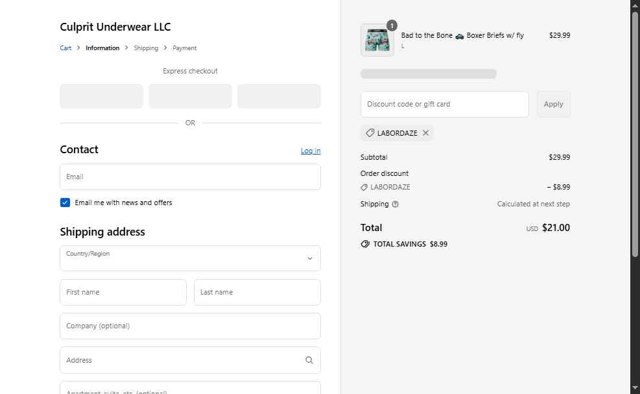Click the address search magnifier icon

309,360
